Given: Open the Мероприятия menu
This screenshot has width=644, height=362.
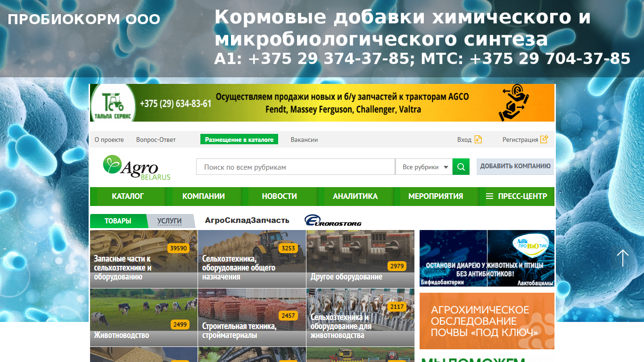Looking at the screenshot, I should tap(436, 196).
